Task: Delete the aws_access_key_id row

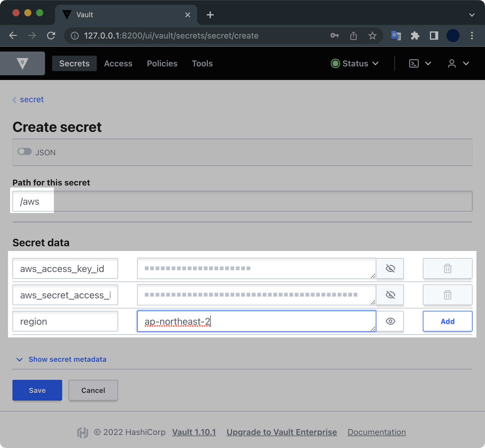Action: click(x=447, y=268)
